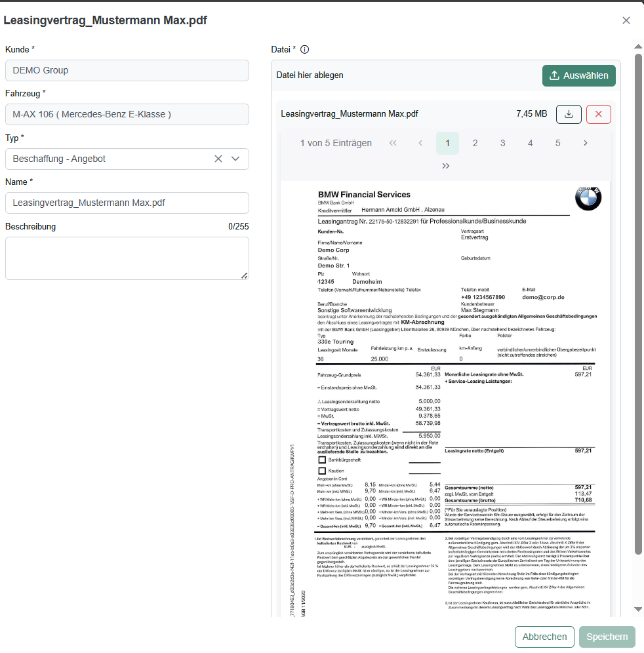Click the uploaded file name in the file row

350,114
